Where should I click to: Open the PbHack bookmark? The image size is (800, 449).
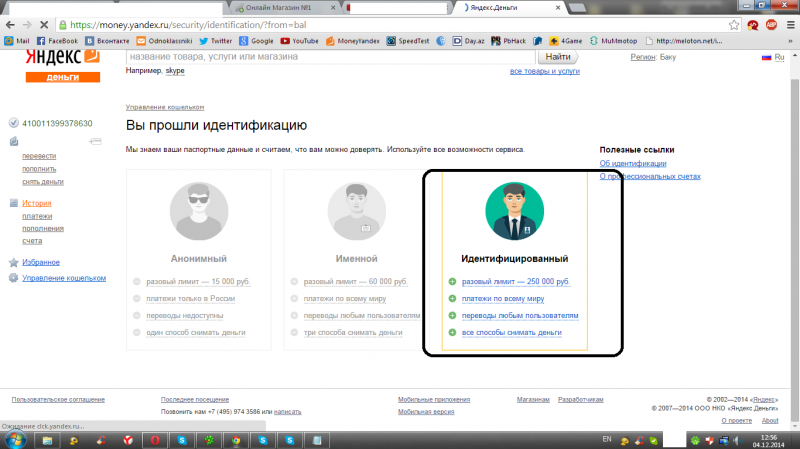point(508,41)
